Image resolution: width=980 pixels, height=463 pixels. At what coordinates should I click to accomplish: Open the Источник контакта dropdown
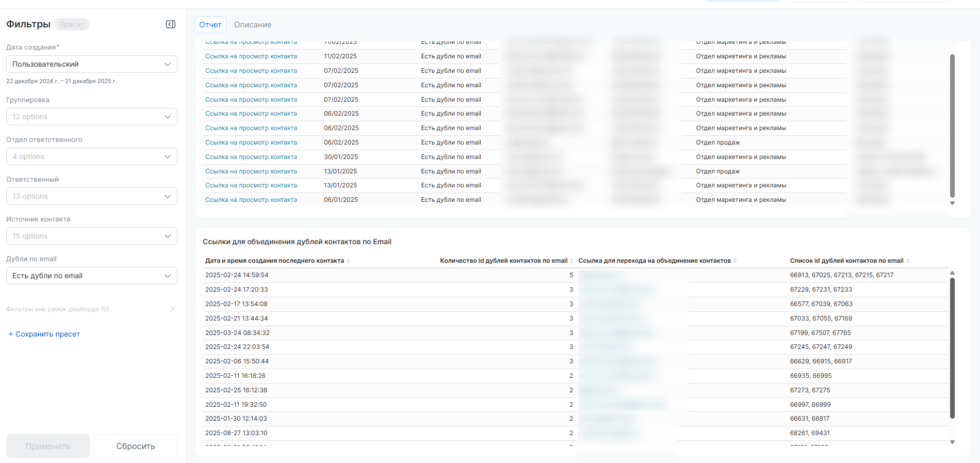pos(92,236)
